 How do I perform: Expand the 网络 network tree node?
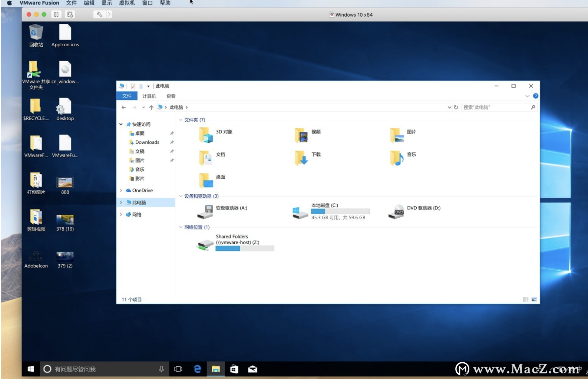coord(121,214)
